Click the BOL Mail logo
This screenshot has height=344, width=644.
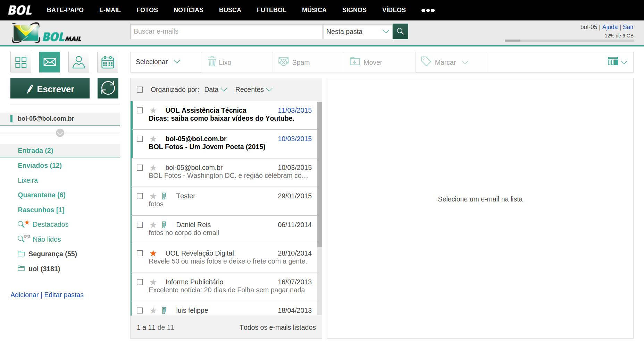pyautogui.click(x=47, y=33)
